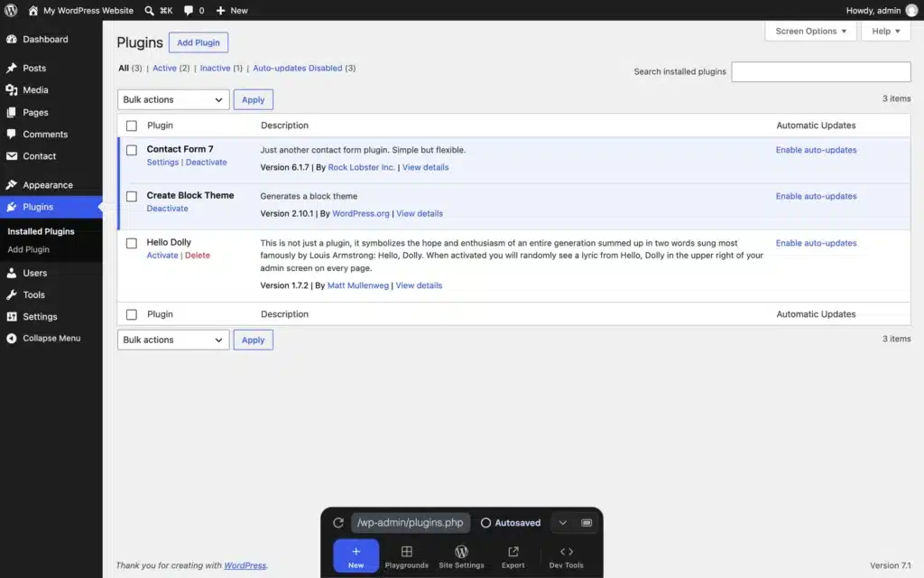Click the bottom Apply button

pyautogui.click(x=253, y=340)
